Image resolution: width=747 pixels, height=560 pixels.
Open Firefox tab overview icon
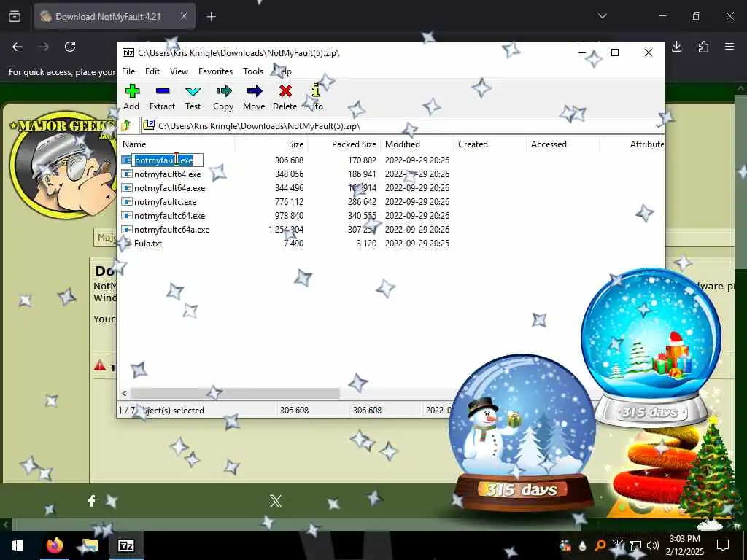click(x=15, y=17)
